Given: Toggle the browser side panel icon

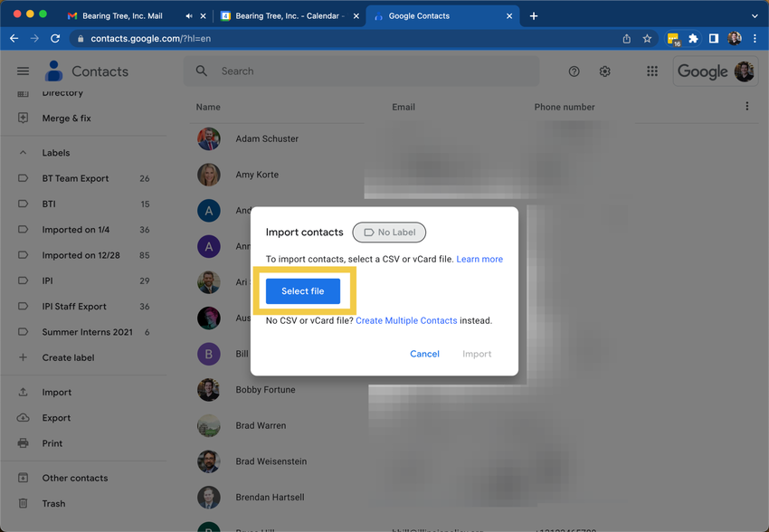Looking at the screenshot, I should click(714, 39).
